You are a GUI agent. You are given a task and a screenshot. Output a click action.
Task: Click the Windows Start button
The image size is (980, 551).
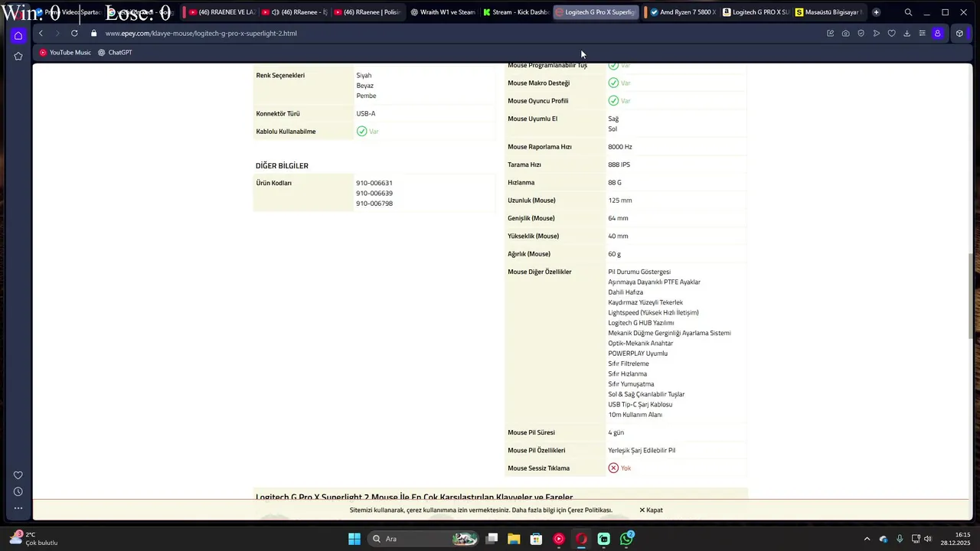click(354, 539)
